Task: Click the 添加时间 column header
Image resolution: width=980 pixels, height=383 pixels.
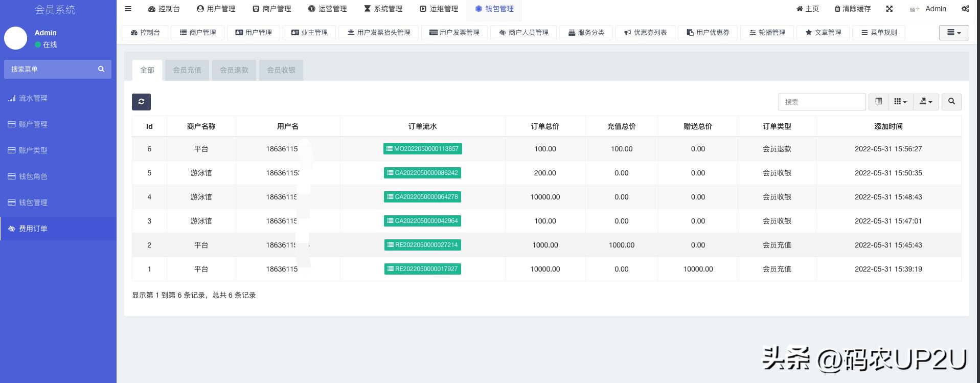Action: click(x=888, y=126)
